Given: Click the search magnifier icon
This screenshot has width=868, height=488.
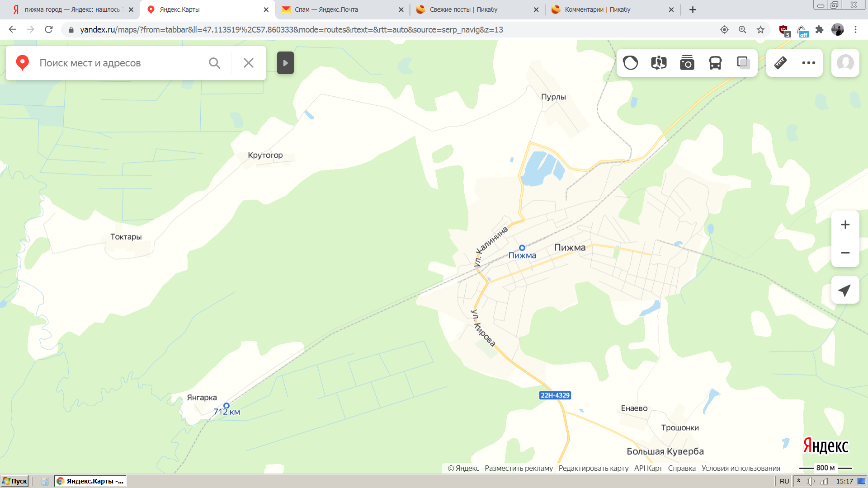Looking at the screenshot, I should pyautogui.click(x=214, y=63).
